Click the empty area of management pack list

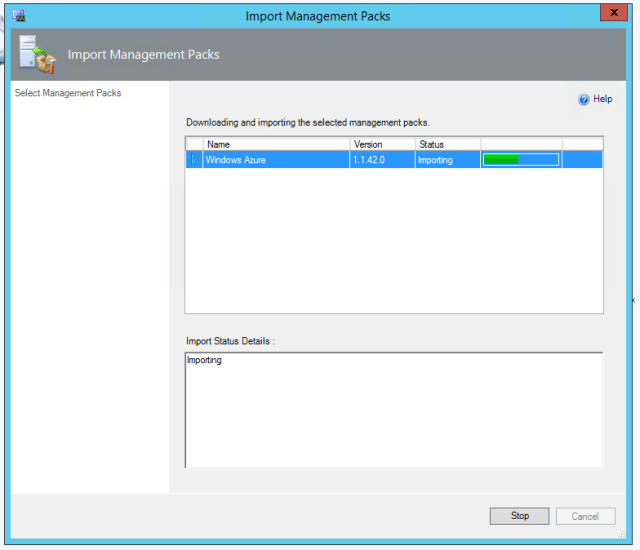click(394, 240)
